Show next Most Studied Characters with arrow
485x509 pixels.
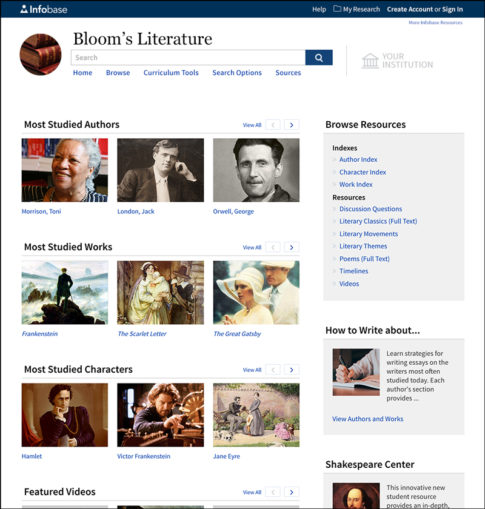292,370
